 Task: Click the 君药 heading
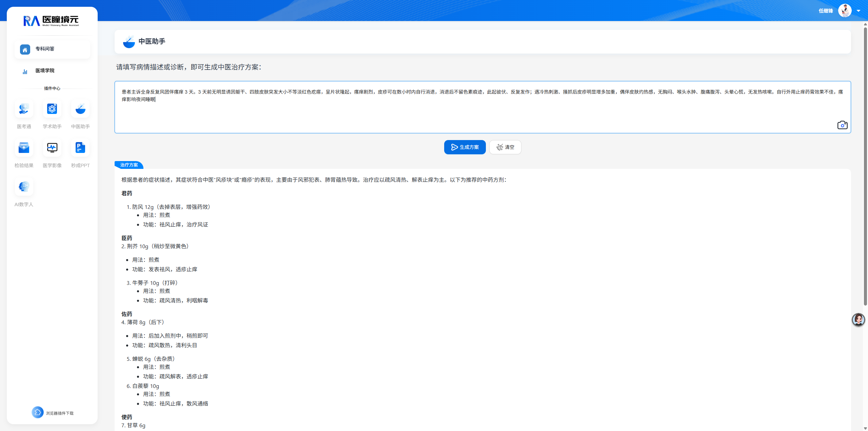(x=127, y=193)
